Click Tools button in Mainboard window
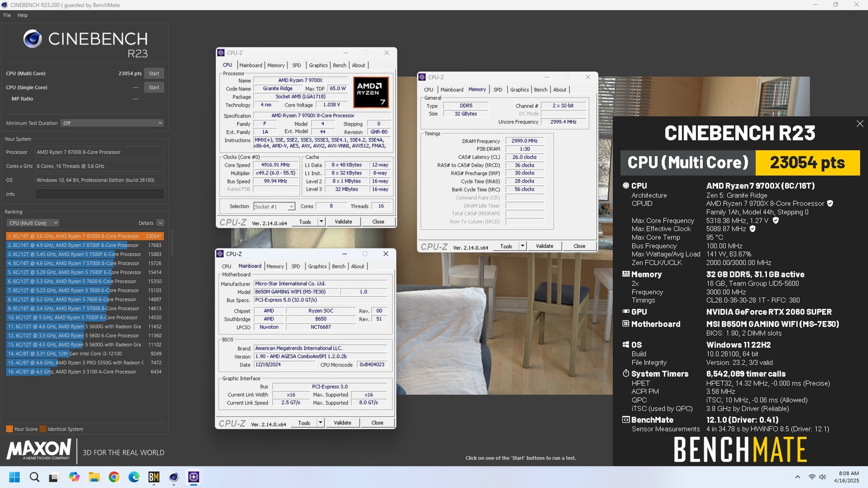This screenshot has width=868, height=488. coord(304,423)
